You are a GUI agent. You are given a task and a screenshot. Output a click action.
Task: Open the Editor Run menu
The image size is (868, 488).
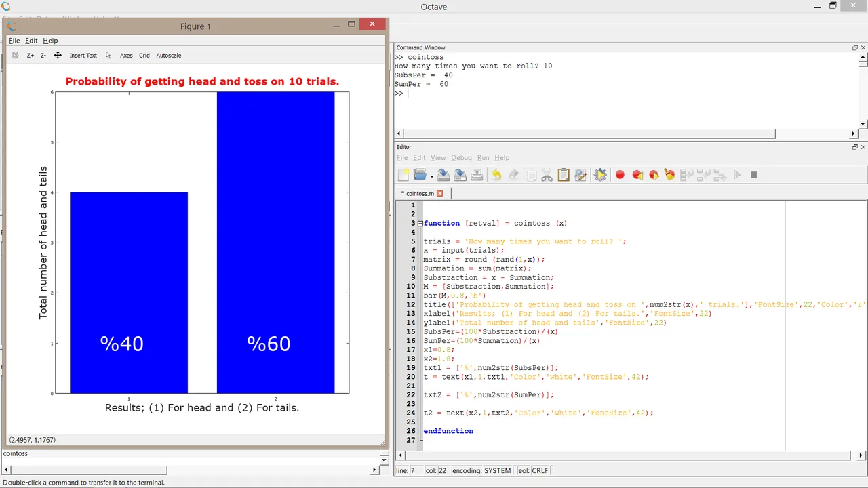click(483, 158)
